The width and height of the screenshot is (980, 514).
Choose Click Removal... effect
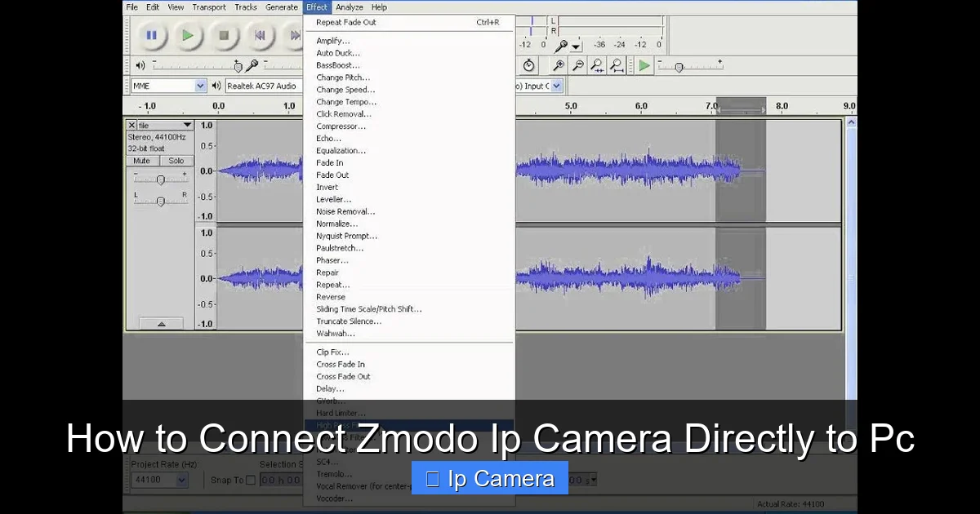click(409, 114)
